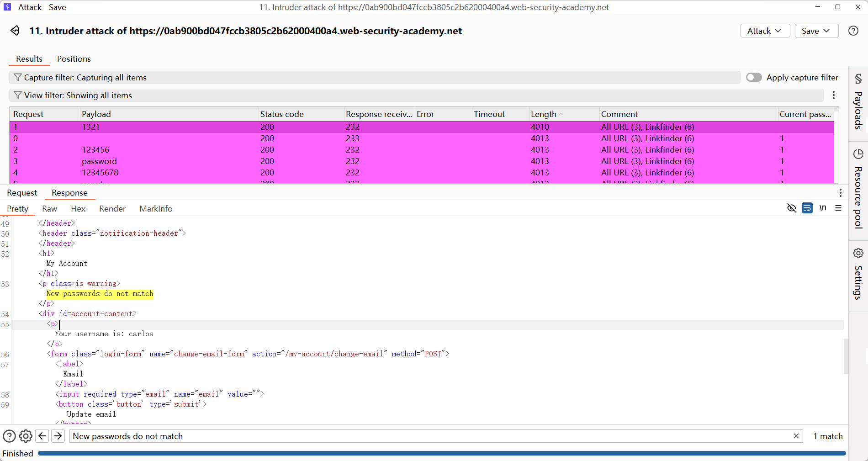The width and height of the screenshot is (868, 461).
Task: Toggle show non-printable \n characters
Action: pyautogui.click(x=823, y=208)
